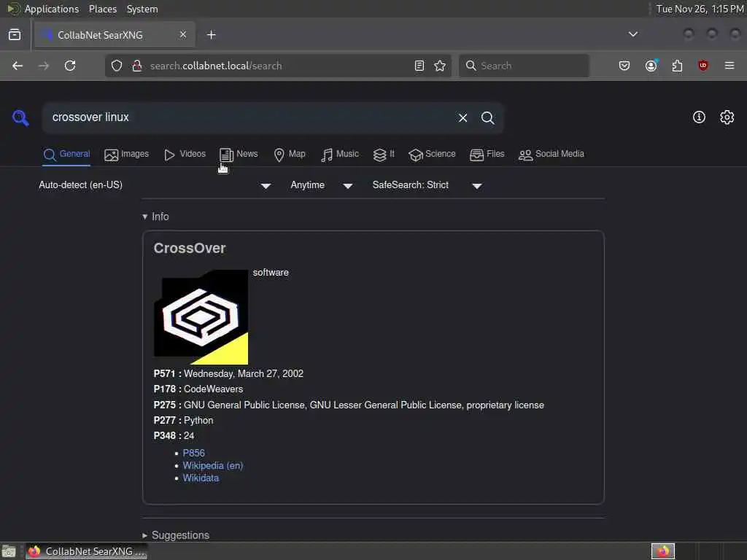
Task: Open the About info icon
Action: pos(698,117)
